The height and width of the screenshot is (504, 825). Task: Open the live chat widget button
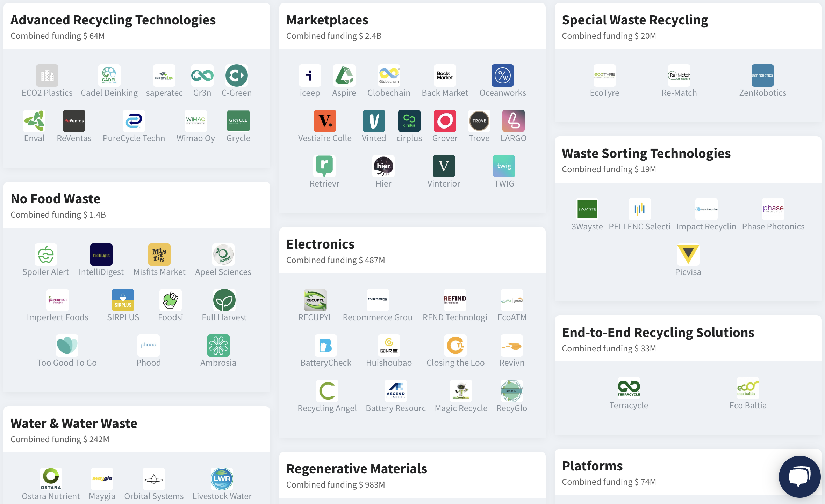[800, 476]
